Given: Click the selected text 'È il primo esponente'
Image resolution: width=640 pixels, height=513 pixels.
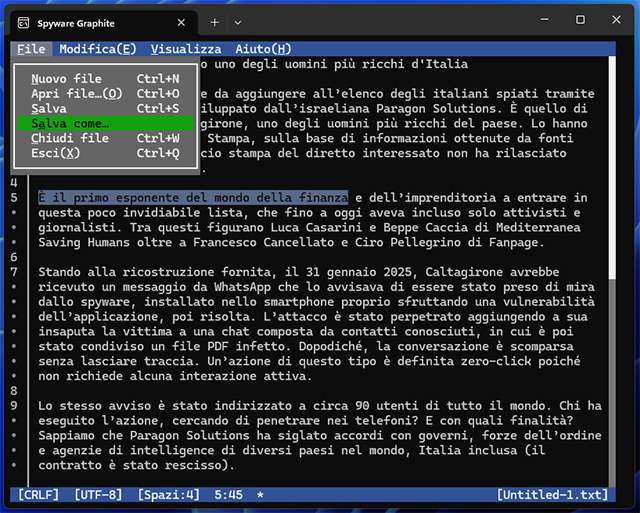Looking at the screenshot, I should (109, 198).
